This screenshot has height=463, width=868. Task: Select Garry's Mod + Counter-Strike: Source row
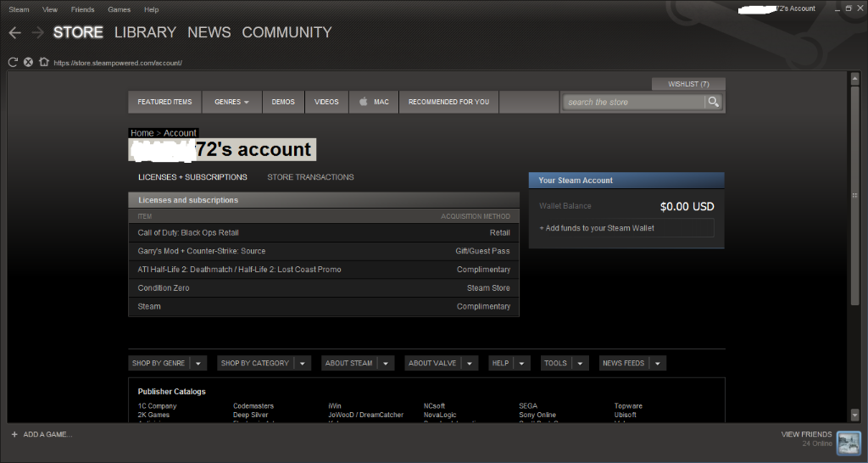coord(324,251)
